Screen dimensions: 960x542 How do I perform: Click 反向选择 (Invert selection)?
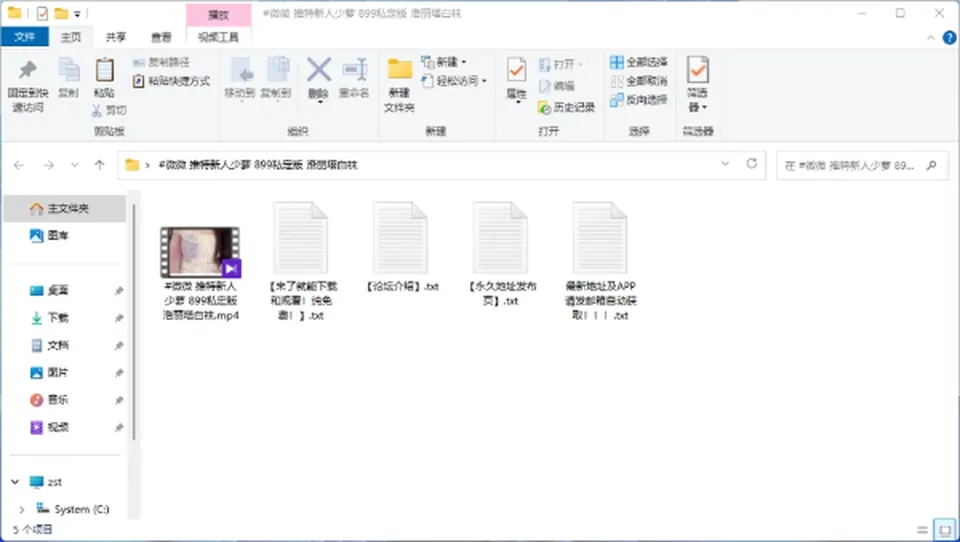coord(639,100)
